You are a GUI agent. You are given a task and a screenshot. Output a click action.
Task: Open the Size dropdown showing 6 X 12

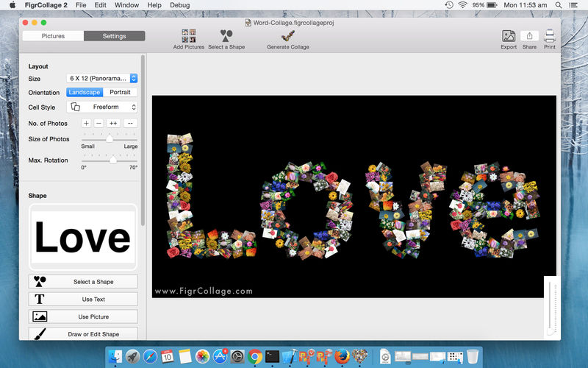pyautogui.click(x=102, y=78)
